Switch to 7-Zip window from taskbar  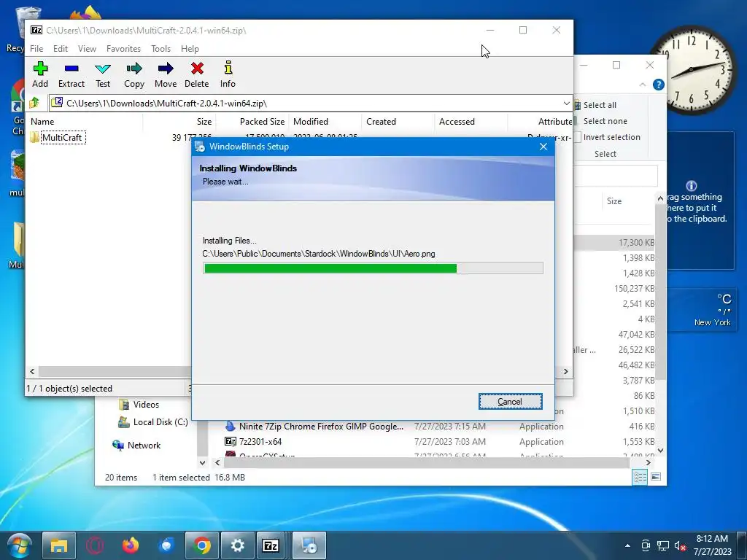coord(271,545)
